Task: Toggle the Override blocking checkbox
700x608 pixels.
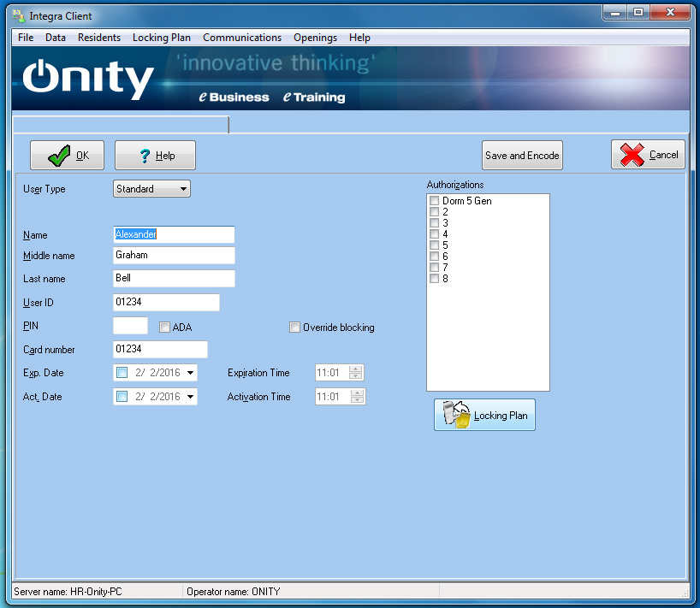Action: coord(295,327)
